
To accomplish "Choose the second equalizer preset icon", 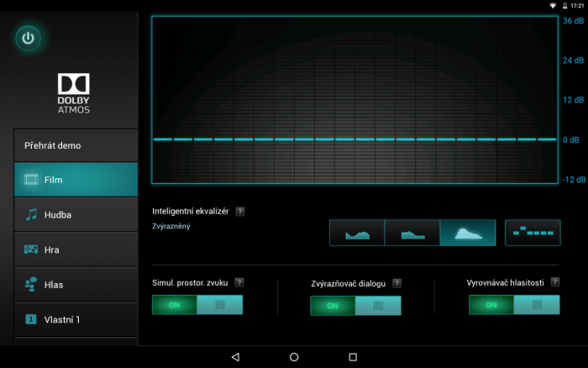I will tap(412, 233).
